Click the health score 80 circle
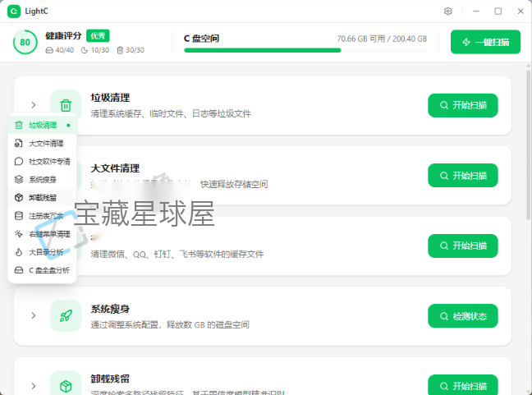 25,42
